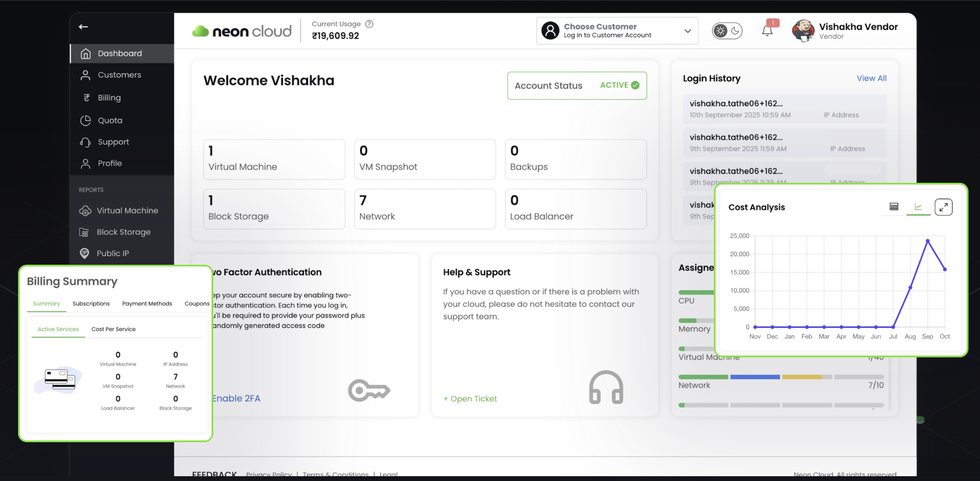Open the Current Usage help icon
980x481 pixels.
click(369, 23)
